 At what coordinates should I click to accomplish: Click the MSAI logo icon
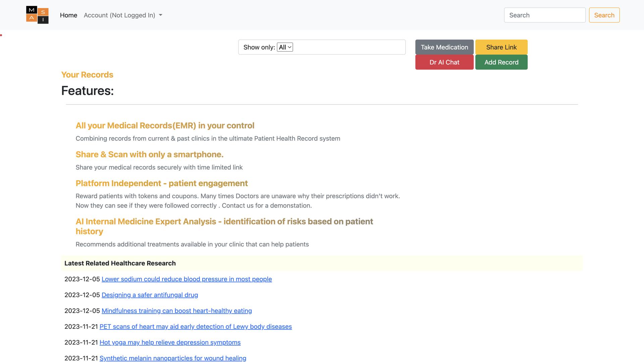coord(37,15)
